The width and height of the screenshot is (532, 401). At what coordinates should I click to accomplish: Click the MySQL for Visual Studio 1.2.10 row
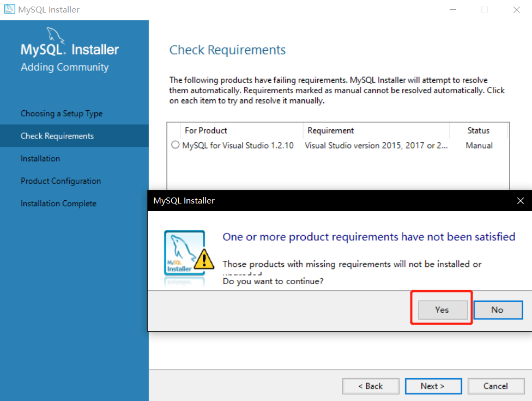[338, 145]
